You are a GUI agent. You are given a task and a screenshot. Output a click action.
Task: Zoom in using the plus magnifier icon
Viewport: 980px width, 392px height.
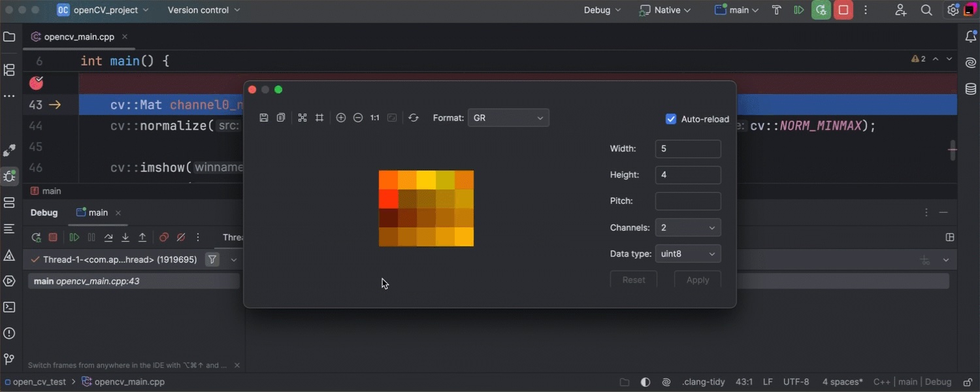click(341, 118)
